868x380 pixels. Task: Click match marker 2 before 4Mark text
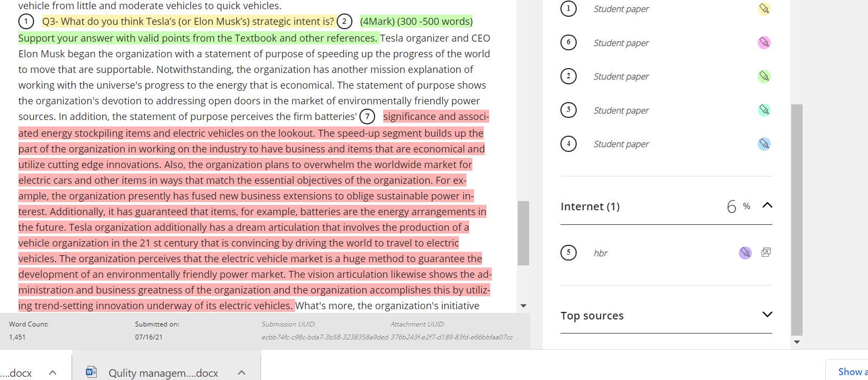[344, 22]
